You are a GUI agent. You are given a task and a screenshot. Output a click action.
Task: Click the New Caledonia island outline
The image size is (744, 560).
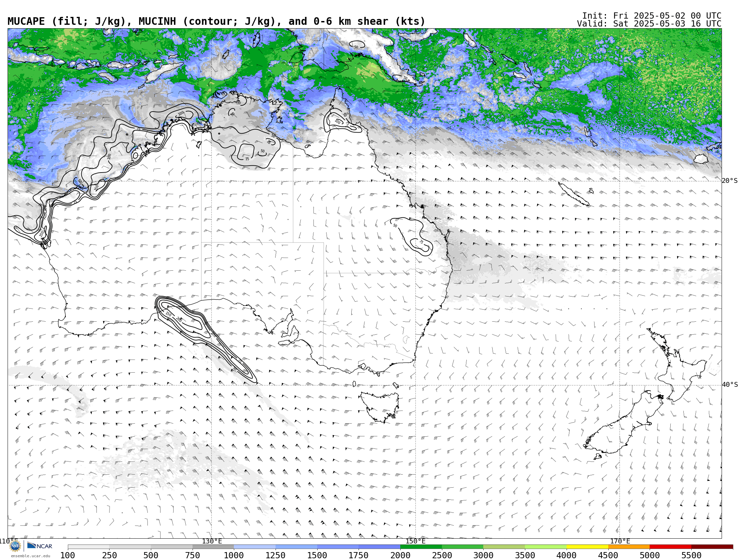(573, 194)
